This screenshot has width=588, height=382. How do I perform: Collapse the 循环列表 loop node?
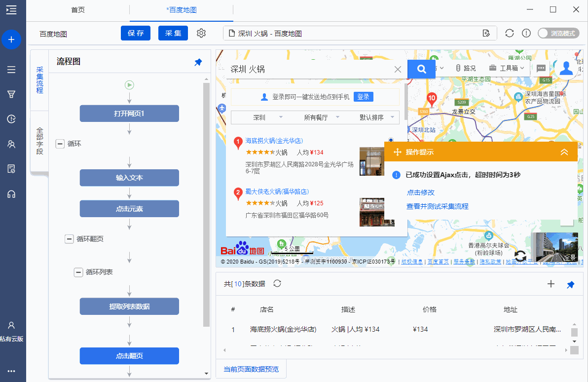[78, 272]
